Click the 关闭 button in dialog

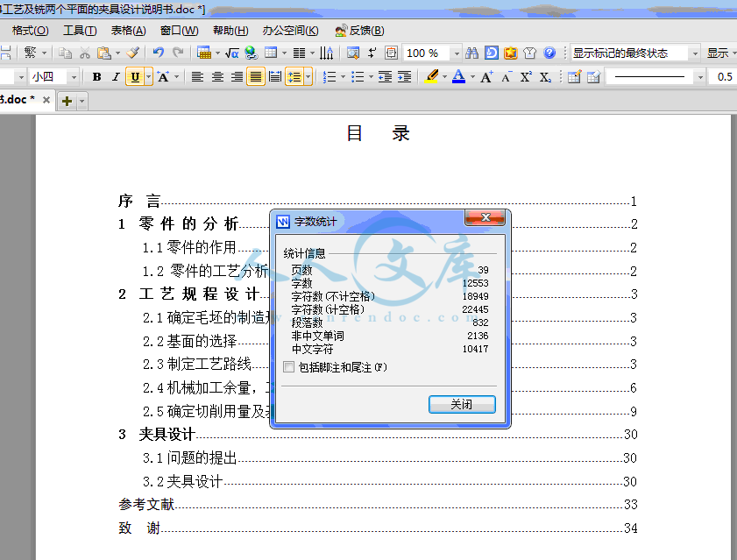click(462, 404)
